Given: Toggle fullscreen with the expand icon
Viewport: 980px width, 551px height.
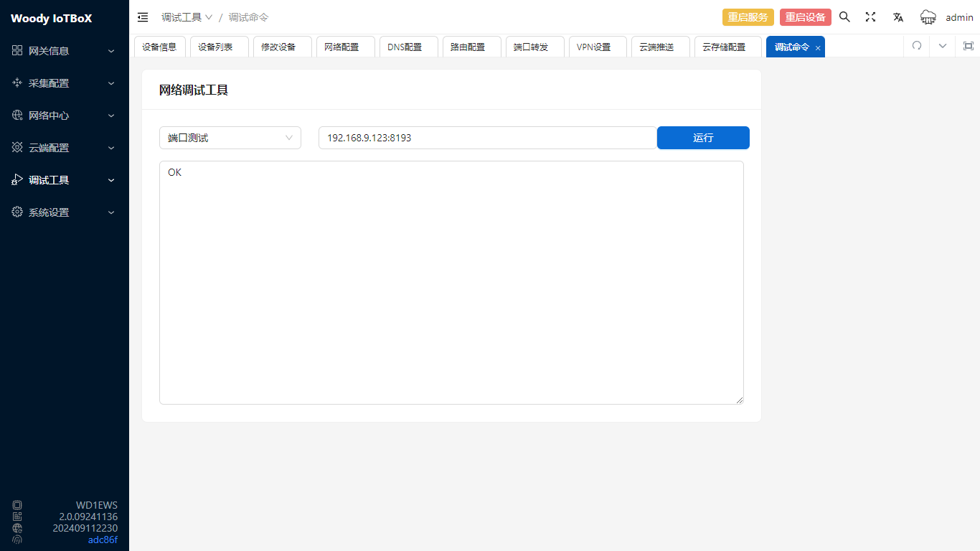Looking at the screenshot, I should pyautogui.click(x=870, y=17).
